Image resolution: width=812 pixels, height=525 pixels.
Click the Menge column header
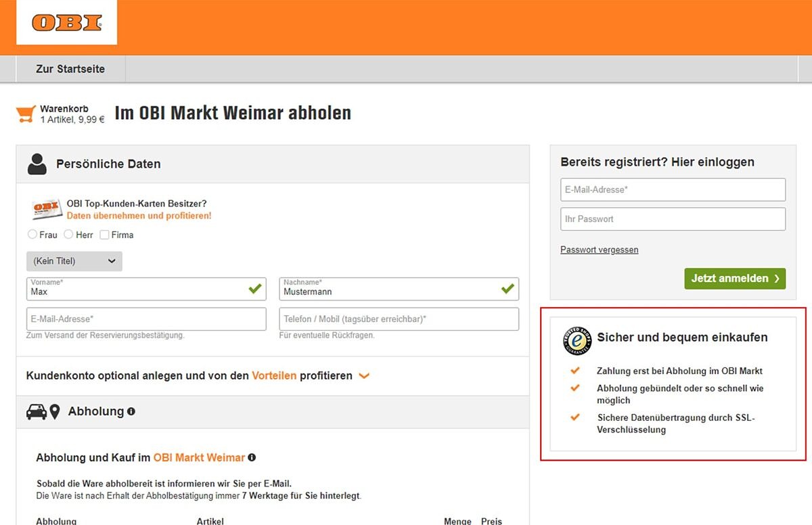pyautogui.click(x=457, y=521)
